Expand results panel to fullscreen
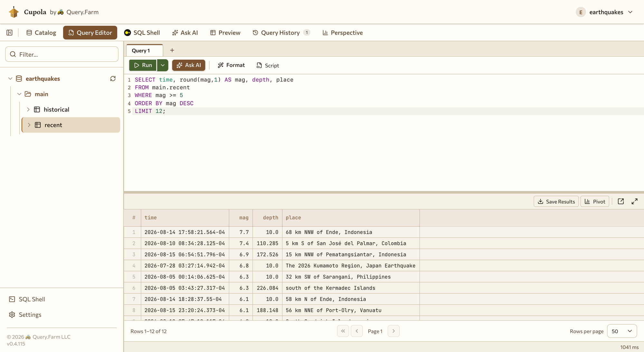 pyautogui.click(x=635, y=201)
